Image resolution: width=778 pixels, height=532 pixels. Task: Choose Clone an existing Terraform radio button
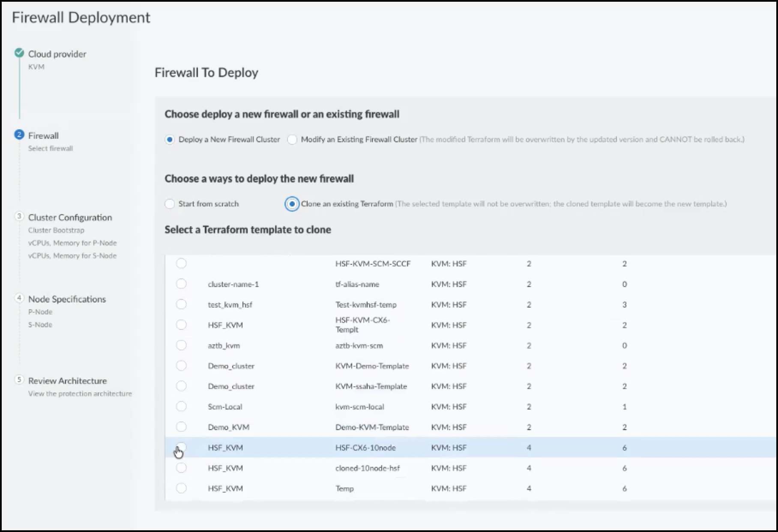[292, 204]
